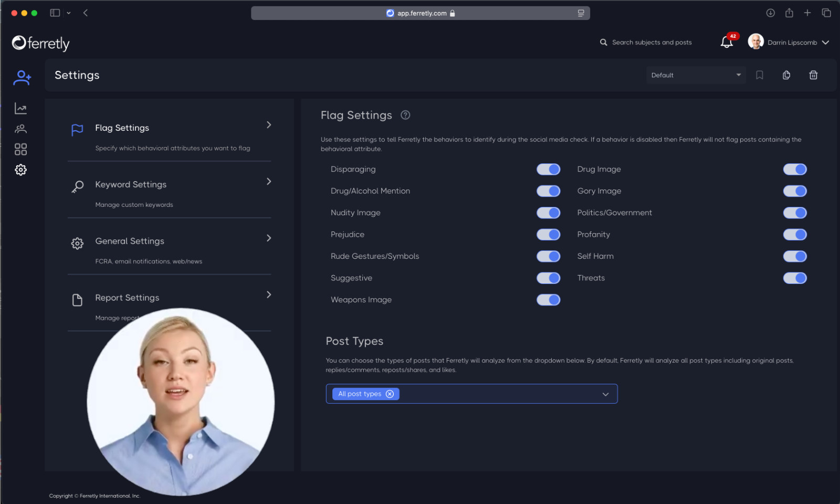Image resolution: width=840 pixels, height=504 pixels.
Task: Toggle the Drug/Alcohol Mention switch
Action: pyautogui.click(x=548, y=191)
